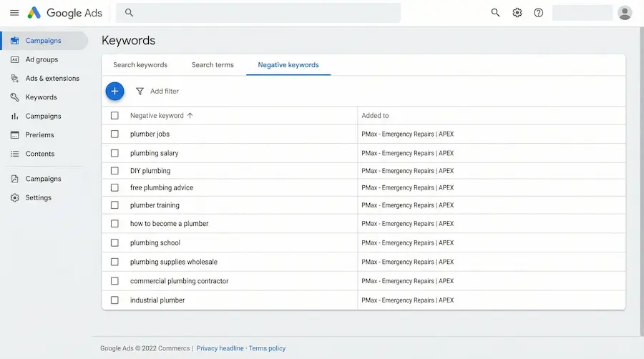The width and height of the screenshot is (644, 359).
Task: Select the industrial plumber checkbox
Action: [x=114, y=300]
